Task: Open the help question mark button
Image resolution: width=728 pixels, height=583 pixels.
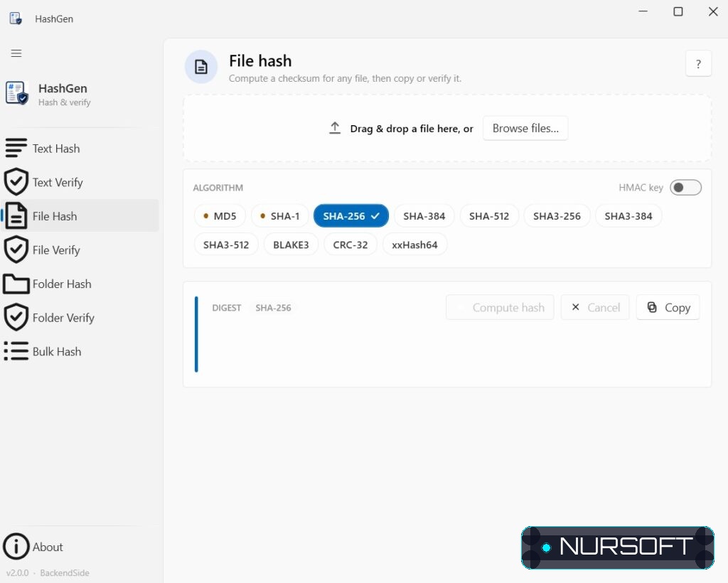Action: [698, 63]
